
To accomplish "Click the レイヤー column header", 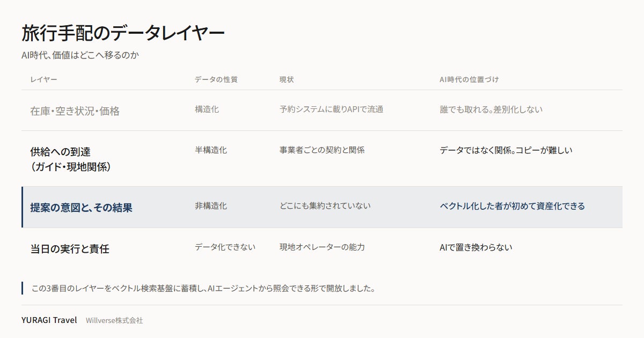I will coord(43,79).
